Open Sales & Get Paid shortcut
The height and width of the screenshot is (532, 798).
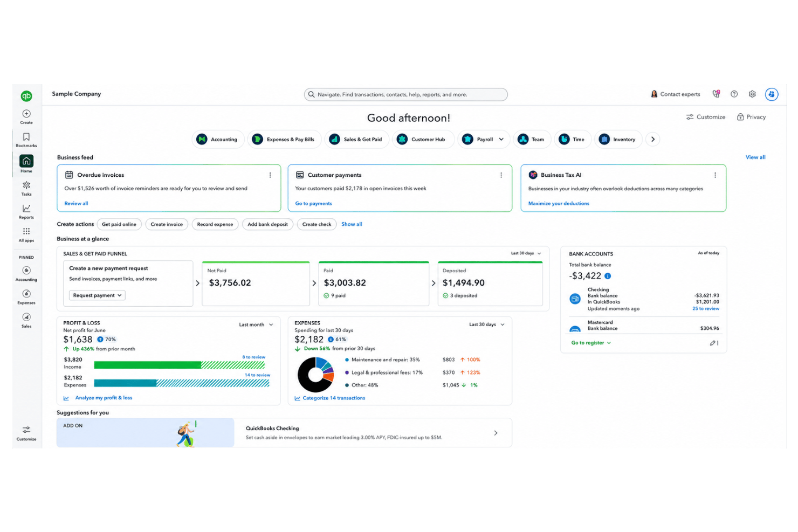pyautogui.click(x=356, y=139)
